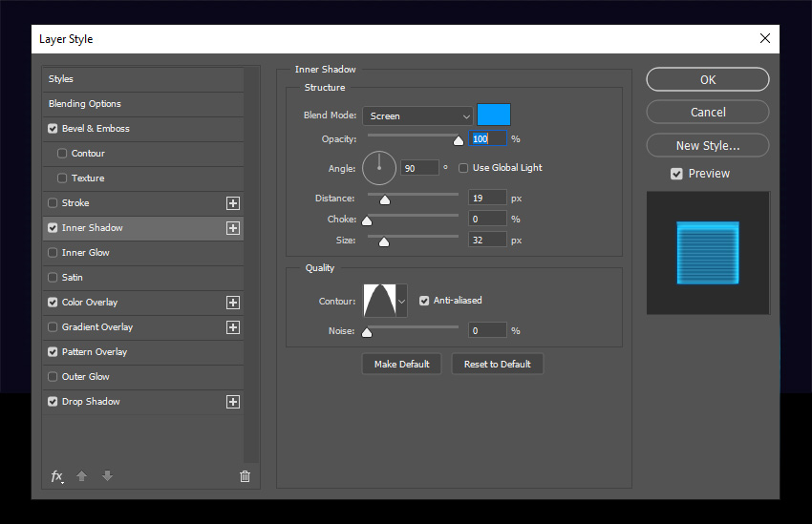Enable the Use Global Light checkbox
The width and height of the screenshot is (812, 524).
click(x=463, y=168)
